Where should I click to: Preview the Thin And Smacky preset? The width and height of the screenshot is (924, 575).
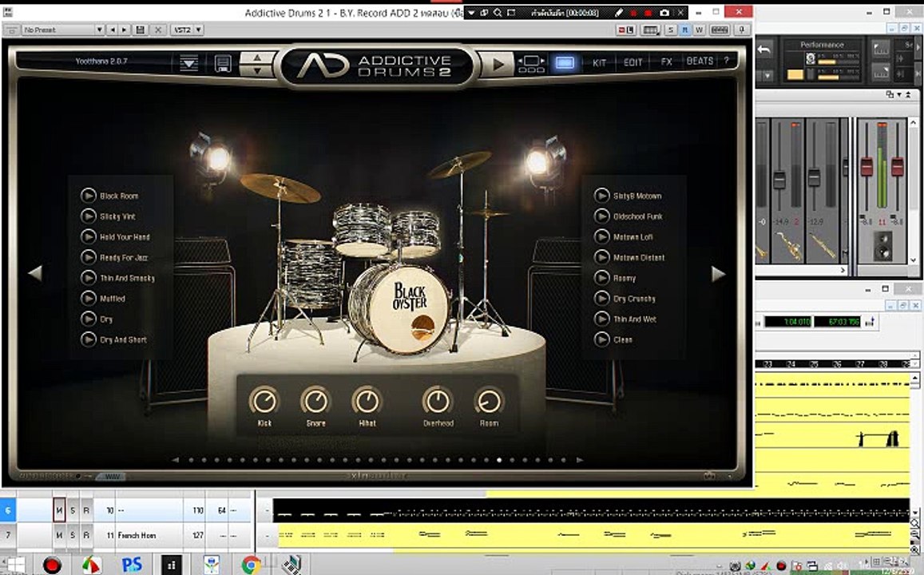click(89, 278)
